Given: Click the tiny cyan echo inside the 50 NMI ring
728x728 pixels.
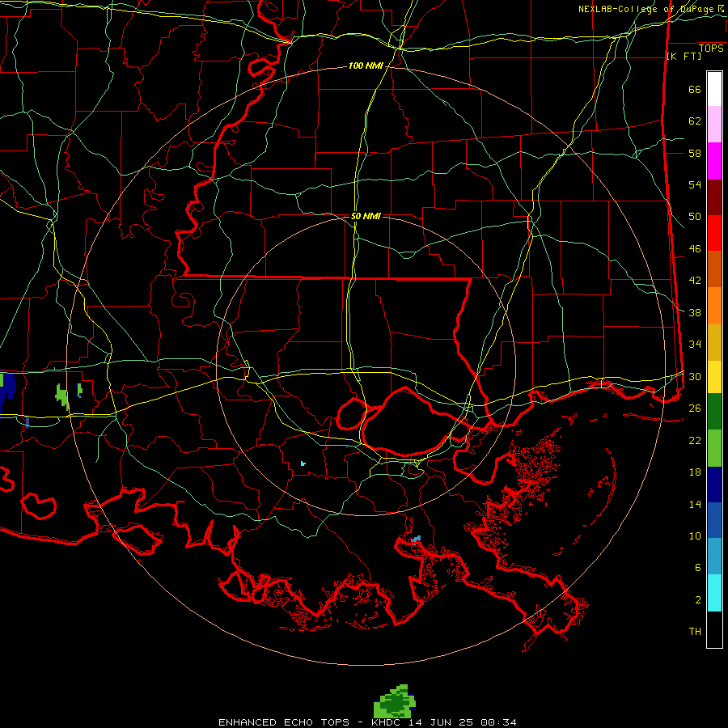Looking at the screenshot, I should tap(303, 463).
